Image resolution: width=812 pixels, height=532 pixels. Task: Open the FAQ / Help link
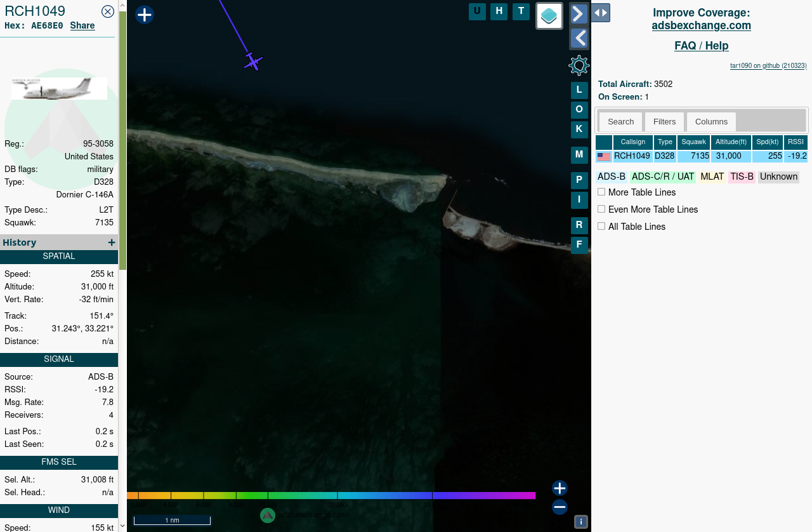pyautogui.click(x=702, y=46)
